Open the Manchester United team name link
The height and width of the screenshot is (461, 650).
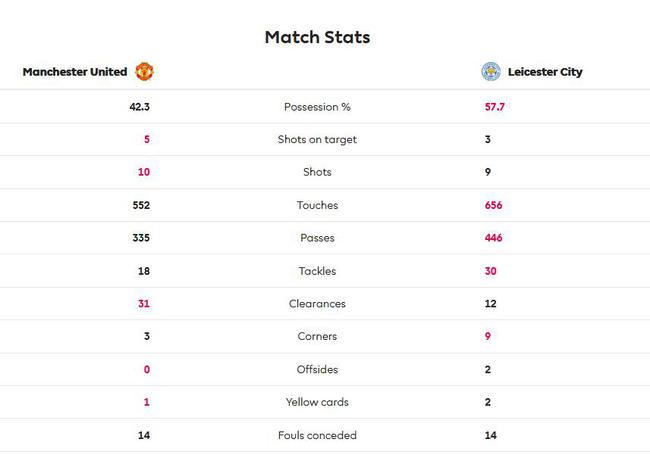pos(75,72)
